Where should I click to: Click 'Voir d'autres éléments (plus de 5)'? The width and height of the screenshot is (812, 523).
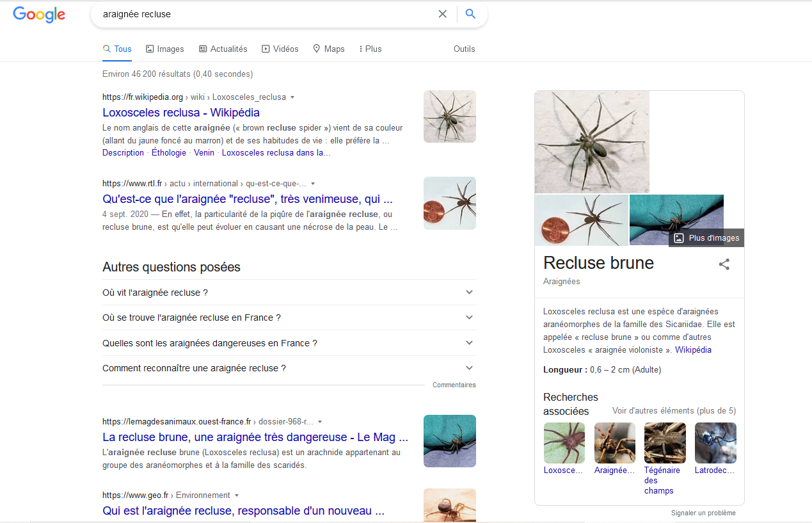tap(674, 411)
